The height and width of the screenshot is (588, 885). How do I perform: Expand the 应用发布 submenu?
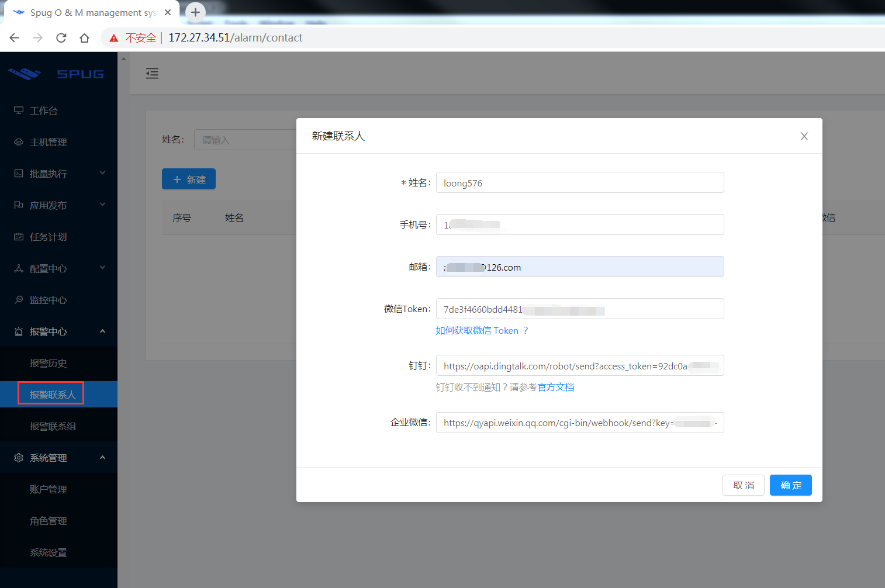(58, 205)
